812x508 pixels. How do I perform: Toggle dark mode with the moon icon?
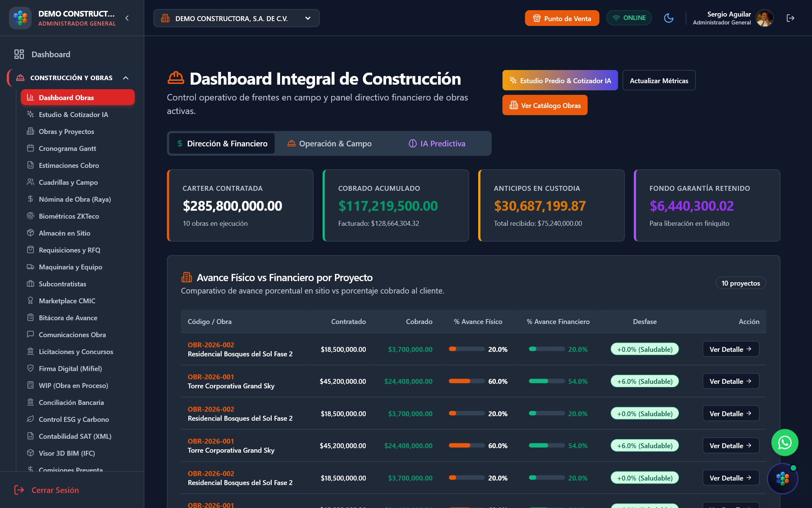(x=669, y=18)
